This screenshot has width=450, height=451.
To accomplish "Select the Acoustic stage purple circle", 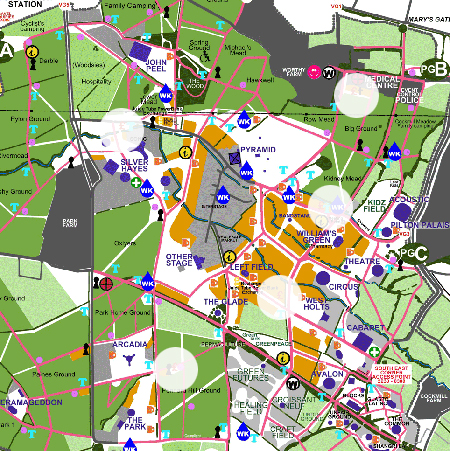I will tap(403, 212).
